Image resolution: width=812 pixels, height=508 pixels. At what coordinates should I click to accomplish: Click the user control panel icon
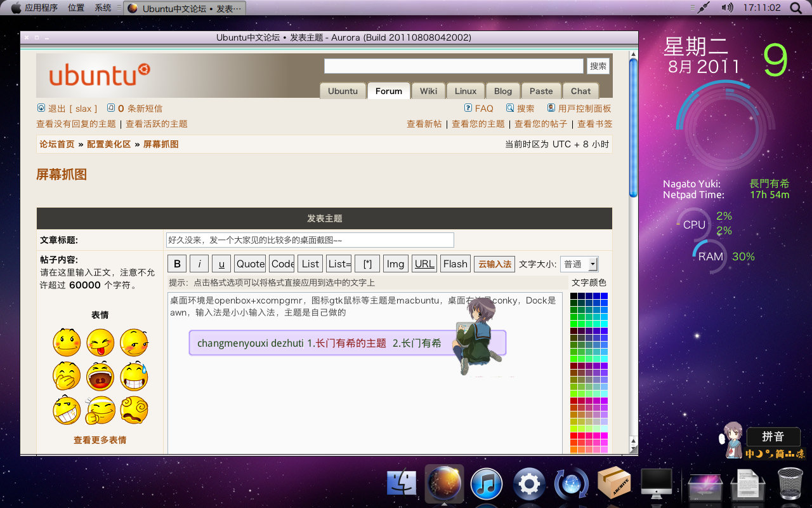click(x=551, y=108)
